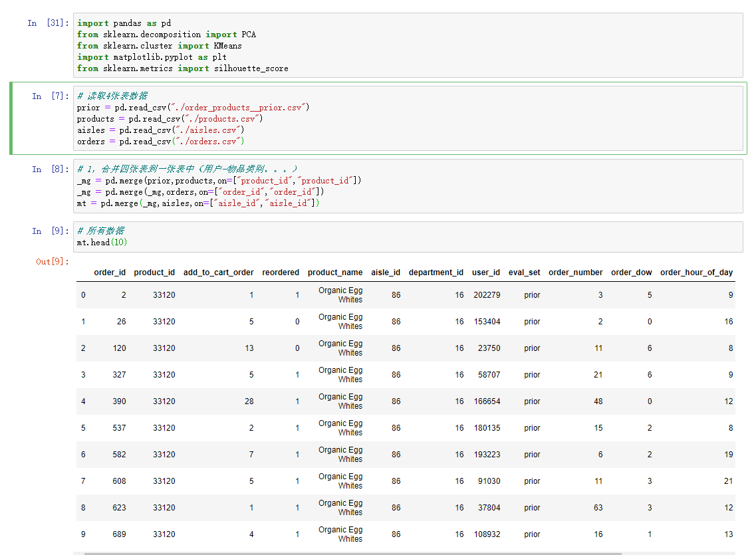Click order_number value 21

pyautogui.click(x=598, y=374)
